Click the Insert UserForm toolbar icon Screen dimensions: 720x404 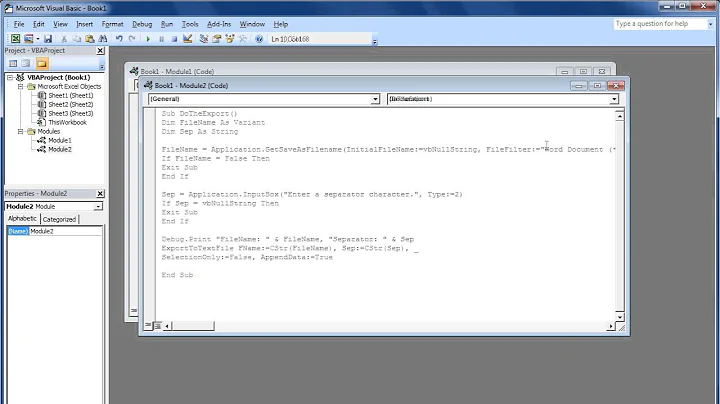click(x=29, y=39)
